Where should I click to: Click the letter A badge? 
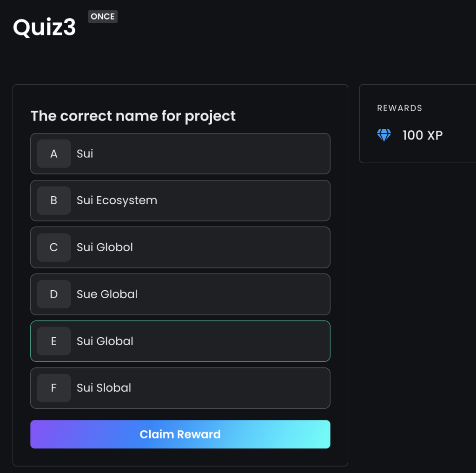click(x=54, y=154)
